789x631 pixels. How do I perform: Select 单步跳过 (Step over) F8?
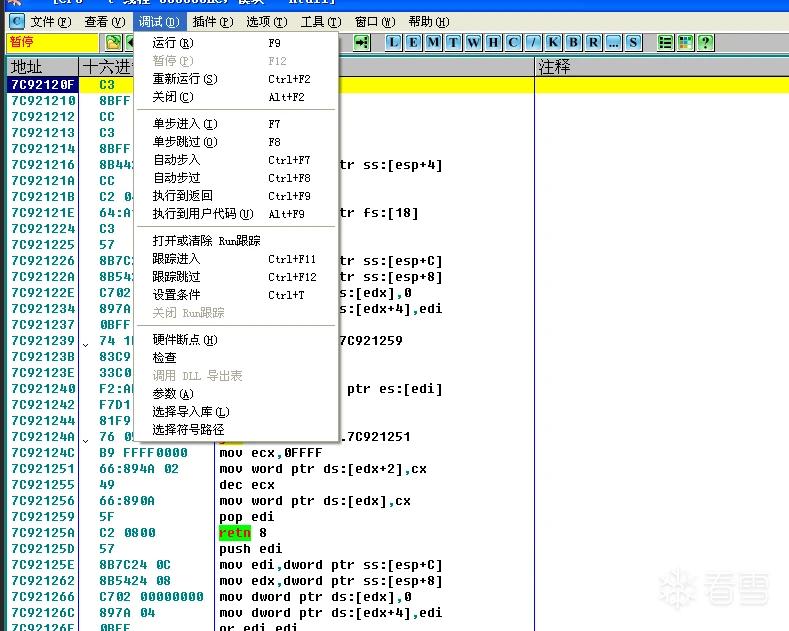click(236, 142)
